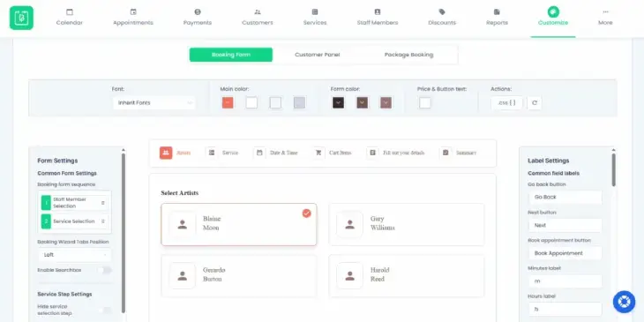The image size is (644, 322).
Task: Open the first Form color dropdown swatch
Action: 338,102
